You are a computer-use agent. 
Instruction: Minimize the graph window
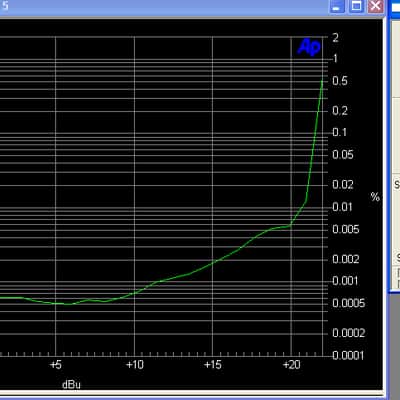coord(337,6)
